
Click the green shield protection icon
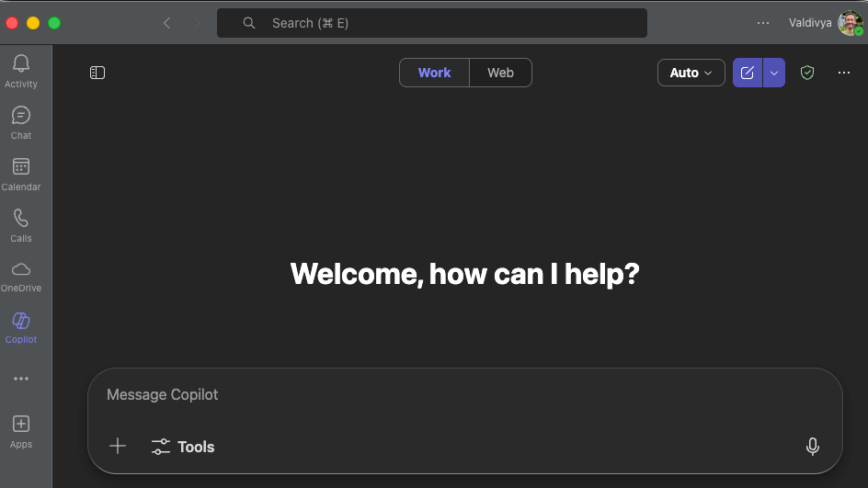807,73
